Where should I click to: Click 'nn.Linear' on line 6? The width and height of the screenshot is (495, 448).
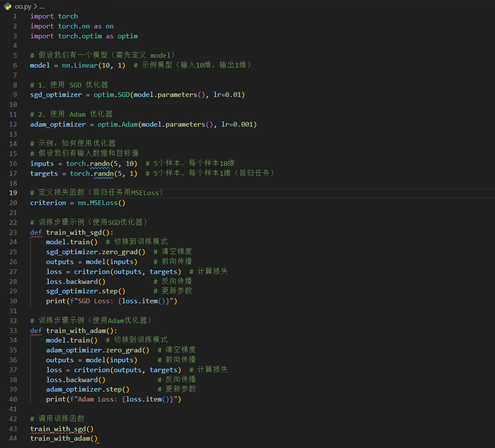point(80,65)
